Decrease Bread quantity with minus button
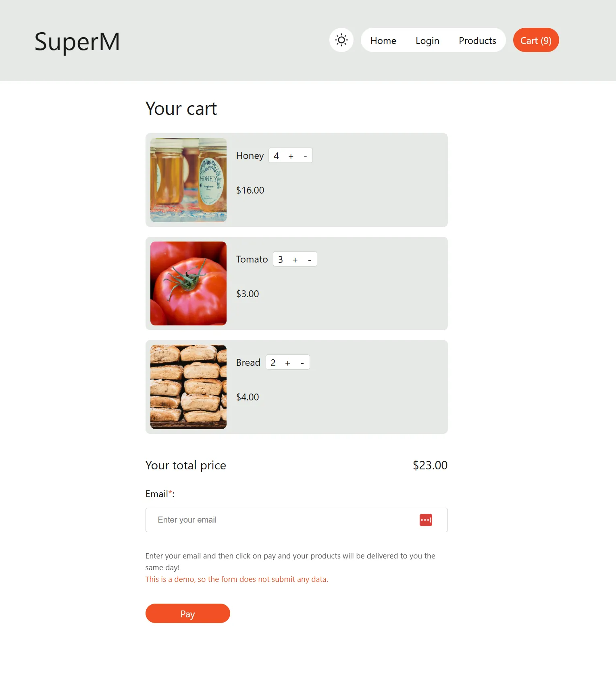The width and height of the screenshot is (616, 698). pyautogui.click(x=302, y=363)
